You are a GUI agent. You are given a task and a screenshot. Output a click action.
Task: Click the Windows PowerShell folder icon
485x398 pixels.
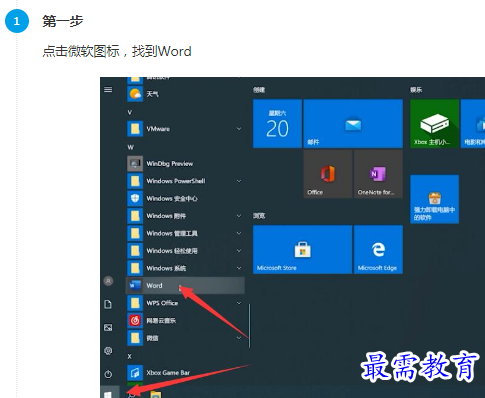pyautogui.click(x=135, y=181)
